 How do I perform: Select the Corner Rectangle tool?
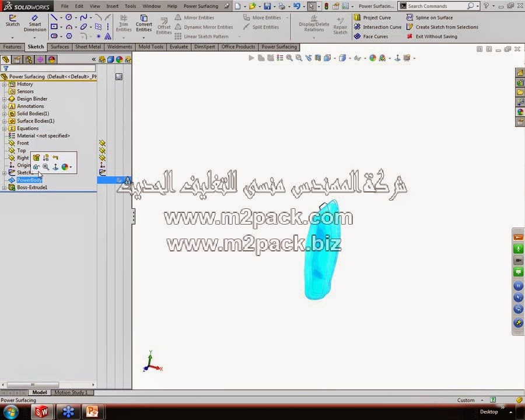tap(54, 27)
